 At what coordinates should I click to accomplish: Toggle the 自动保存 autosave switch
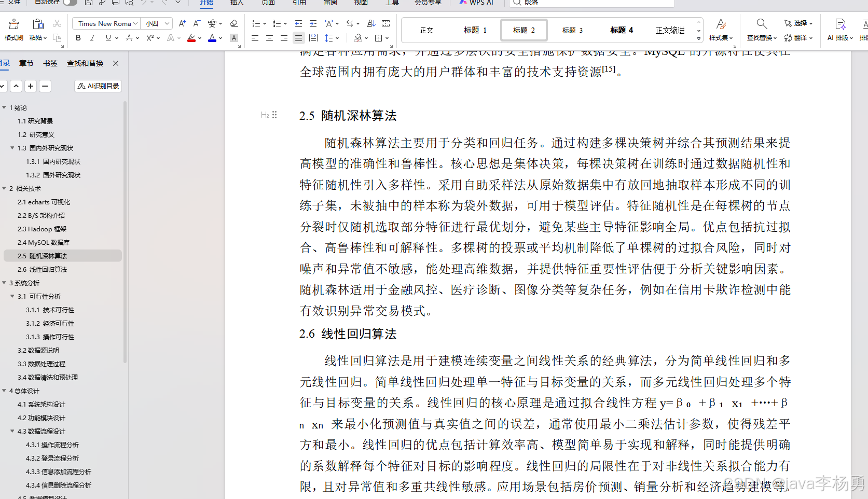tap(70, 3)
